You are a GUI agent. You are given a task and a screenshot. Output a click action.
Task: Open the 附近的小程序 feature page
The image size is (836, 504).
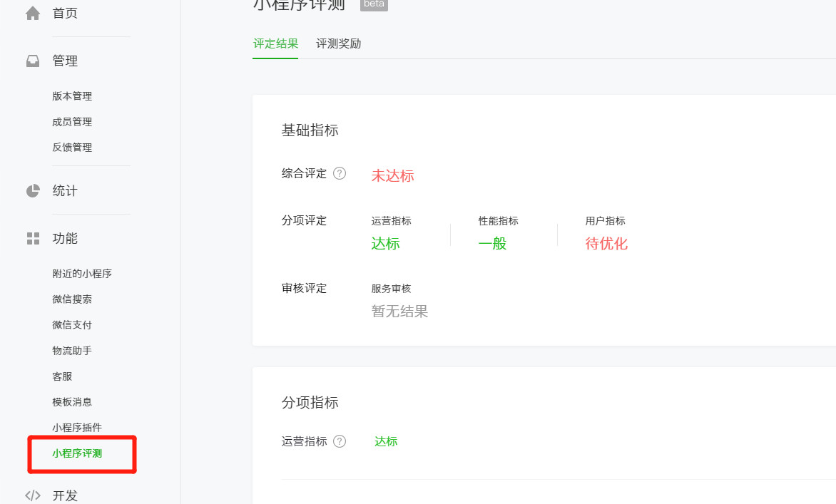click(82, 273)
